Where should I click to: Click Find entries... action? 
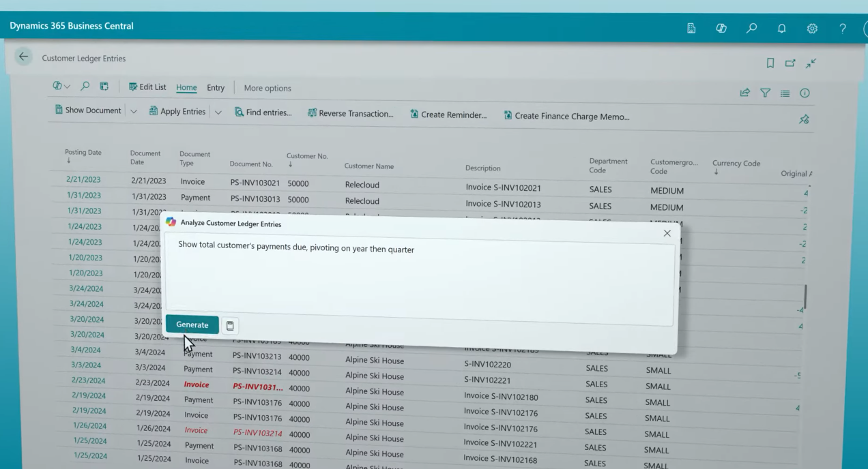pyautogui.click(x=263, y=112)
